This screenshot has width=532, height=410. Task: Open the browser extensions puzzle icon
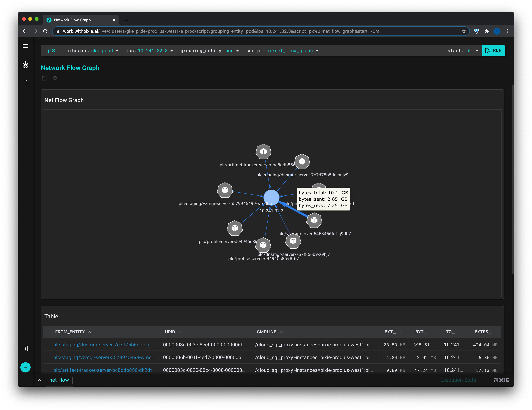point(487,31)
